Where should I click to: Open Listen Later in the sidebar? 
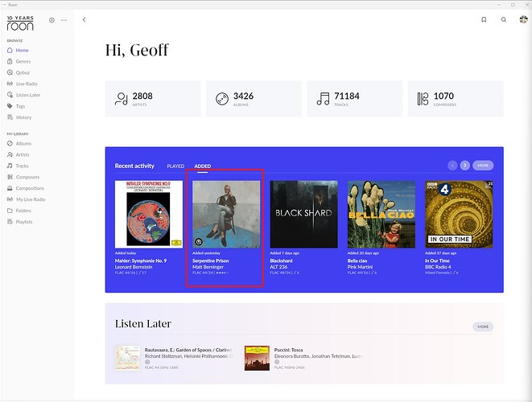(28, 95)
